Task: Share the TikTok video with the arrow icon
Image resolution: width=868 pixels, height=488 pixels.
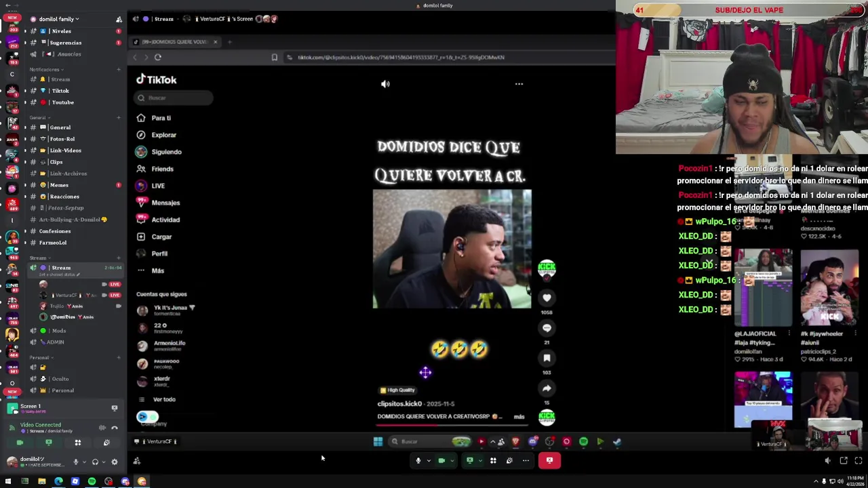Action: pyautogui.click(x=547, y=388)
